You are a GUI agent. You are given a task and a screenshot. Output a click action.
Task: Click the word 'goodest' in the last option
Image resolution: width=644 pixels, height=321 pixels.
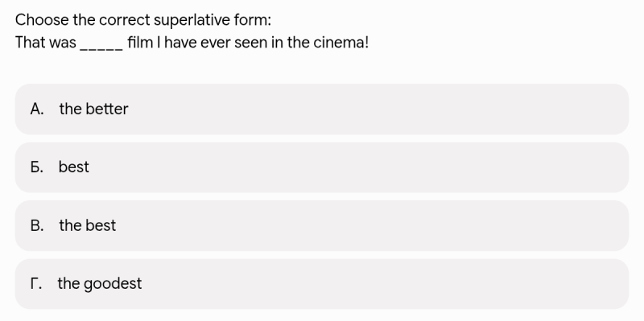click(113, 284)
